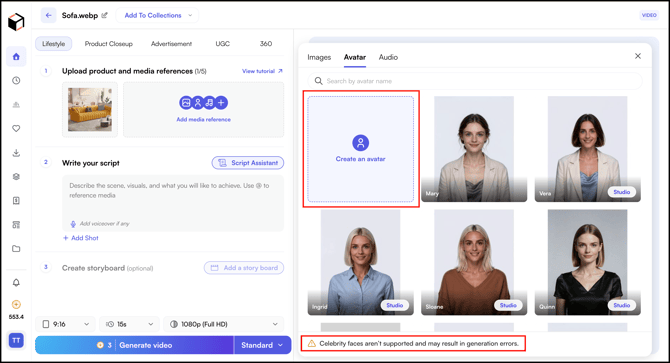The image size is (670, 363).
Task: Expand the Add To Collections dropdown
Action: [158, 15]
